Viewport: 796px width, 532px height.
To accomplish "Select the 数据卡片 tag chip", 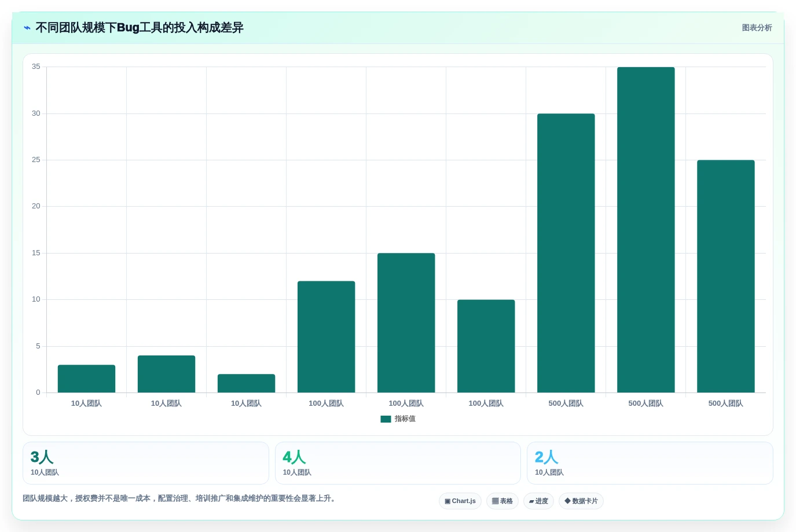I will click(581, 501).
